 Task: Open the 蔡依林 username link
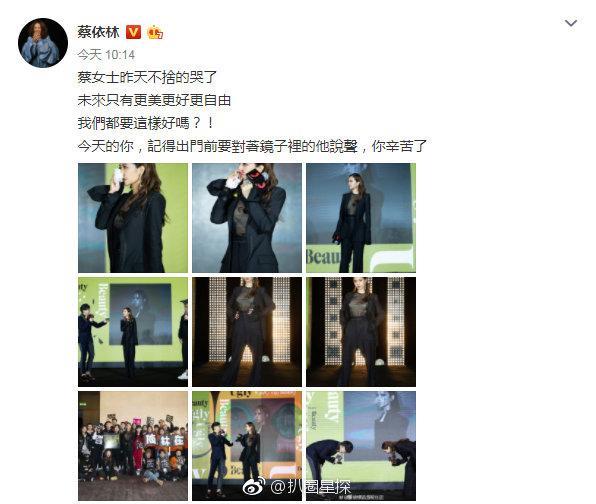[x=98, y=32]
